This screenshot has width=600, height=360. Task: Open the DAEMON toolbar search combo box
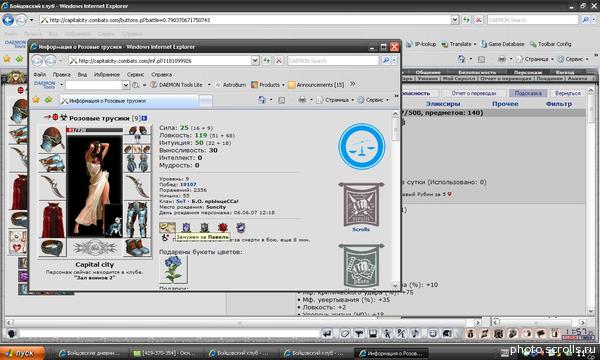(x=126, y=85)
